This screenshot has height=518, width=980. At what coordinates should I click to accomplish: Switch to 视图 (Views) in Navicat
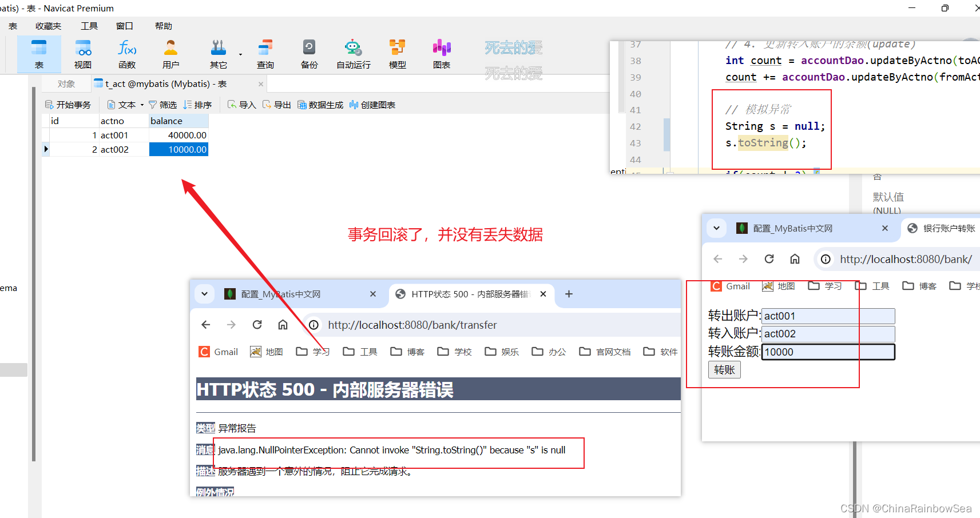click(x=82, y=53)
